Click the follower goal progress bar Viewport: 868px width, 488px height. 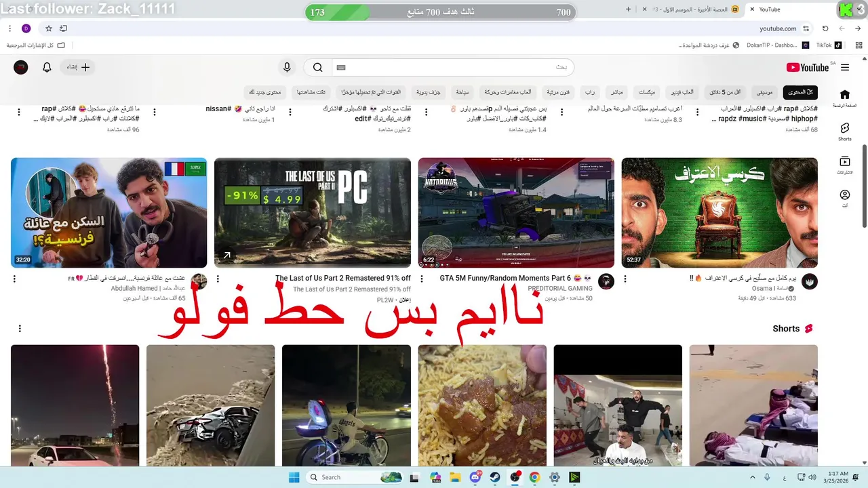point(440,12)
